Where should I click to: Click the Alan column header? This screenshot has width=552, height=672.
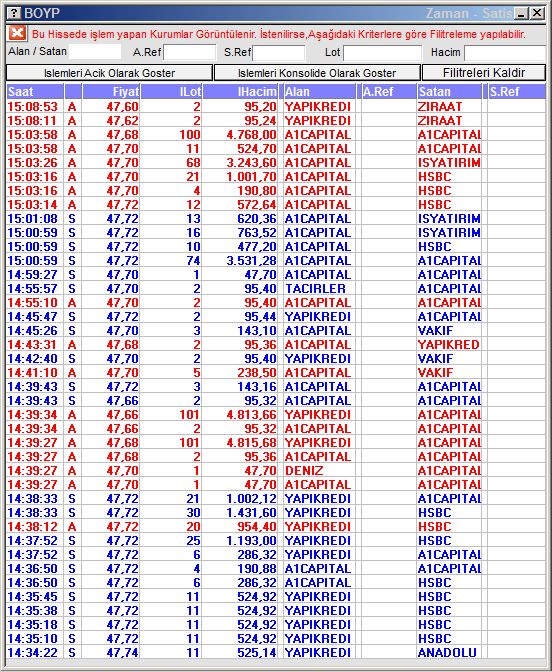[x=319, y=91]
